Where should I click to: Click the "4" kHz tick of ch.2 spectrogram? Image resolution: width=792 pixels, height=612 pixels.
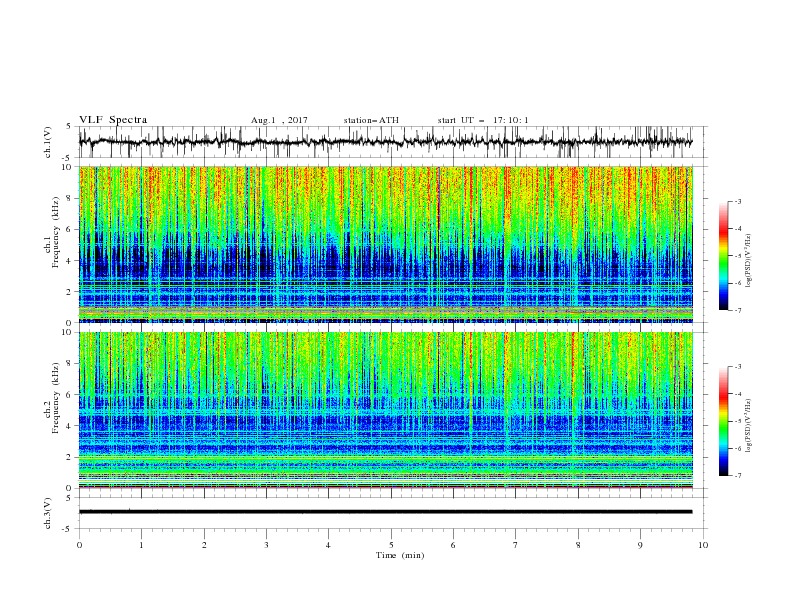[70, 426]
